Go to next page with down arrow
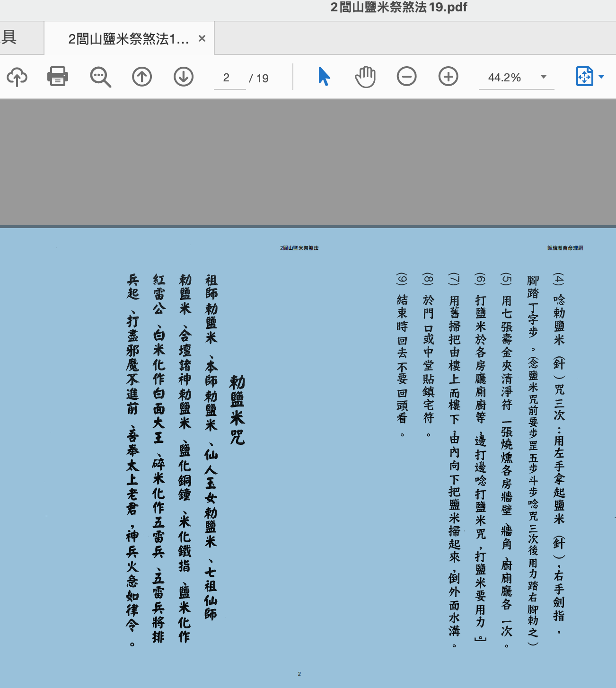Image resolution: width=616 pixels, height=688 pixels. point(184,77)
